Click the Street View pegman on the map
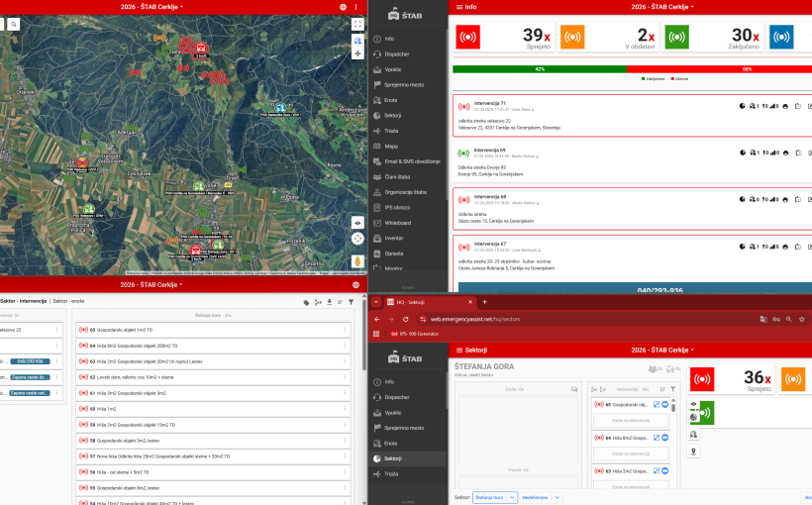This screenshot has height=505, width=812. [x=357, y=262]
